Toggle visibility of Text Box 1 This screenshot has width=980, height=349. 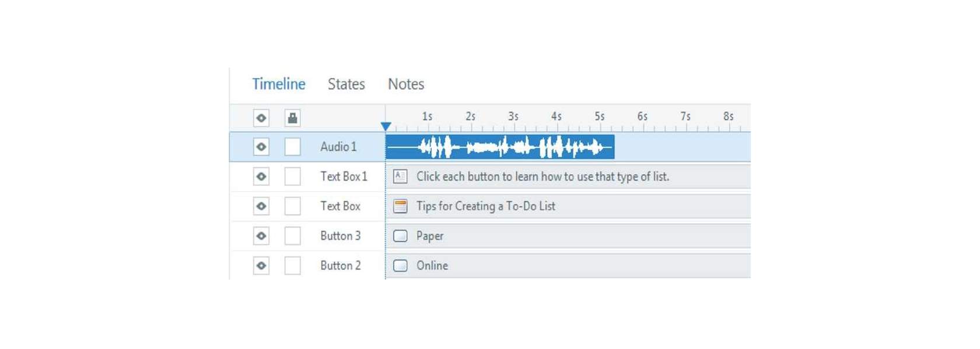261,177
